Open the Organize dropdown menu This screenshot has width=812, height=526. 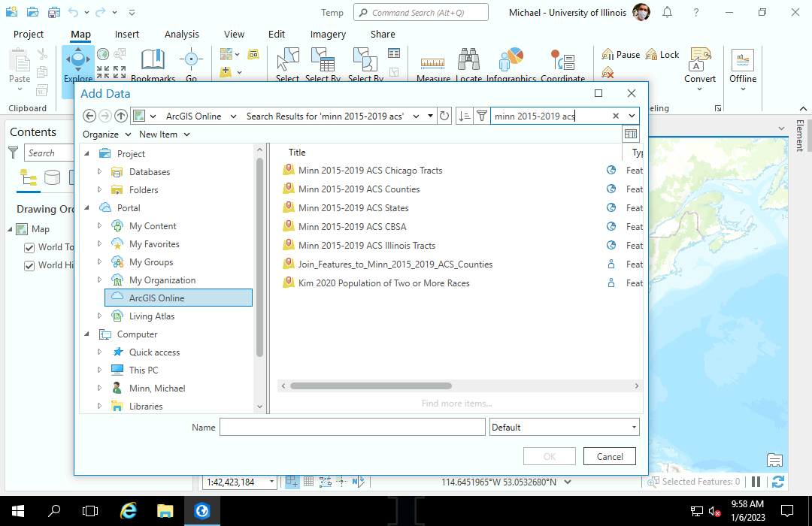pos(107,134)
